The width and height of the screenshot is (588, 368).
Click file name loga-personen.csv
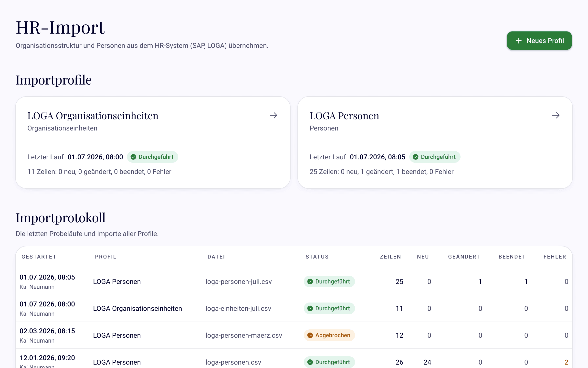233,362
